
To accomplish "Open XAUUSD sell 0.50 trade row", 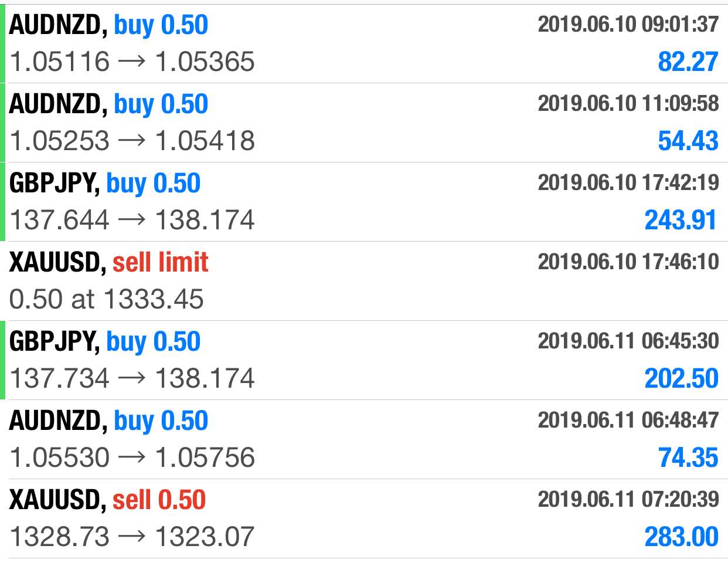I will click(x=364, y=518).
